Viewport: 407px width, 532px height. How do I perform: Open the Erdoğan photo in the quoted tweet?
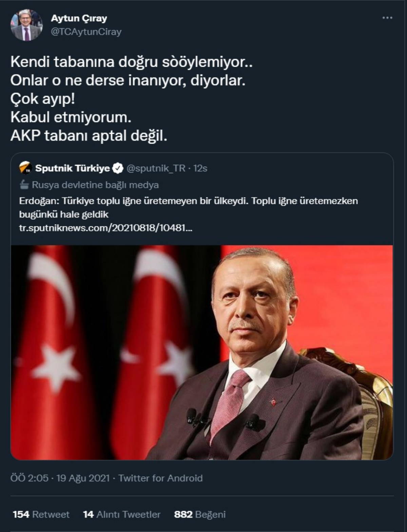tap(202, 352)
